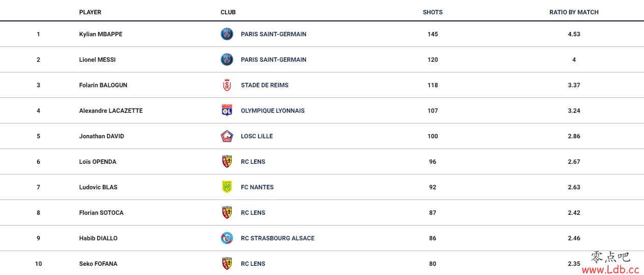Select the LOSC Lille club logo
The width and height of the screenshot is (644, 275).
tap(227, 136)
